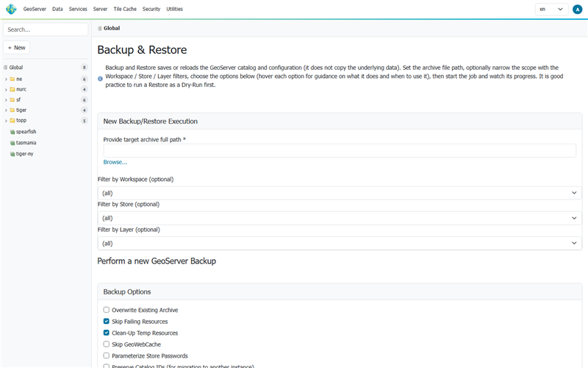
Task: Click the Global count badge 8
Action: point(85,68)
